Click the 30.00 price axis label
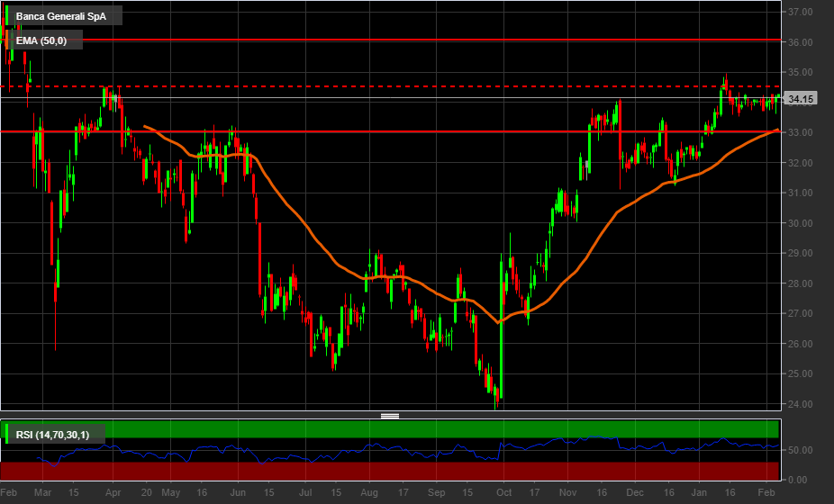This screenshot has width=834, height=504. [800, 223]
